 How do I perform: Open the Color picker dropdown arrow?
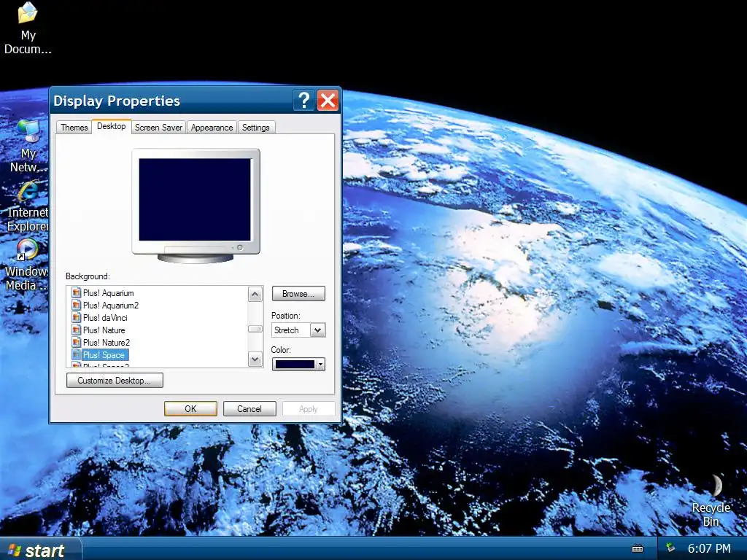tap(320, 365)
